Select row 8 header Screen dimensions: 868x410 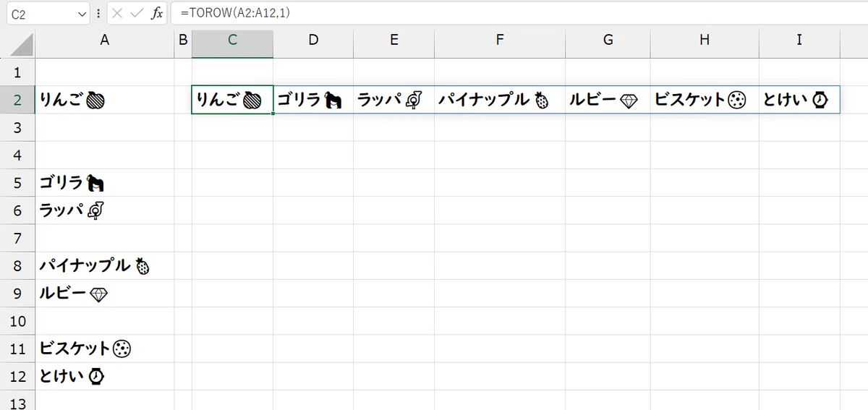[x=18, y=265]
